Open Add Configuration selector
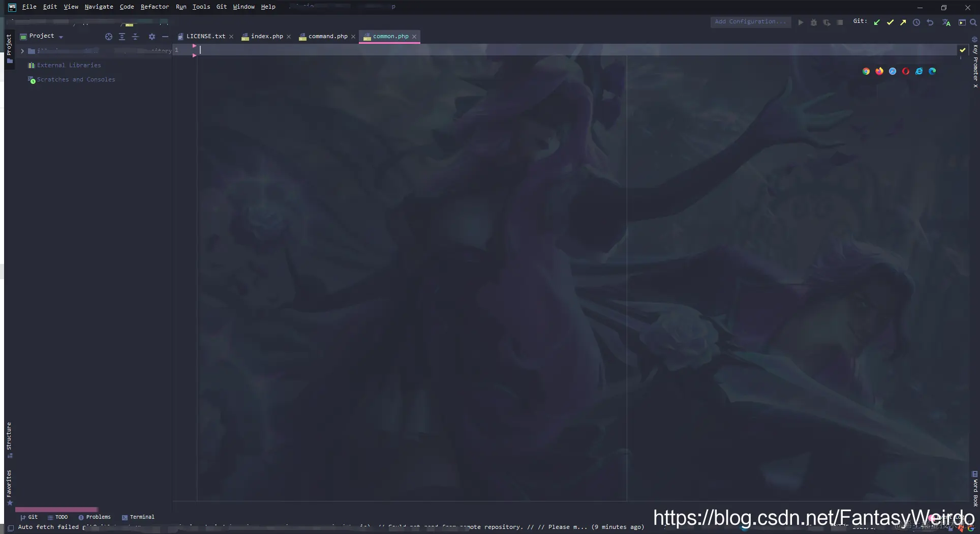 pyautogui.click(x=750, y=22)
